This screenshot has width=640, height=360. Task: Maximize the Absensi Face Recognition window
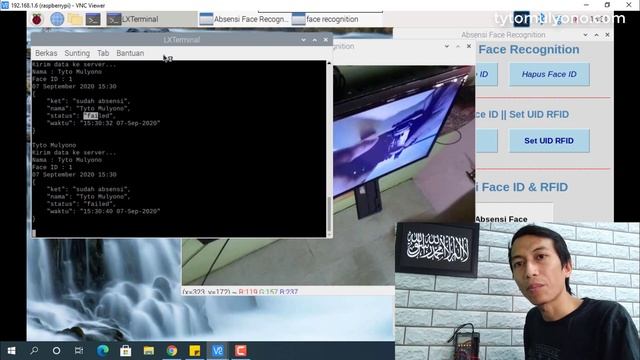tap(596, 35)
